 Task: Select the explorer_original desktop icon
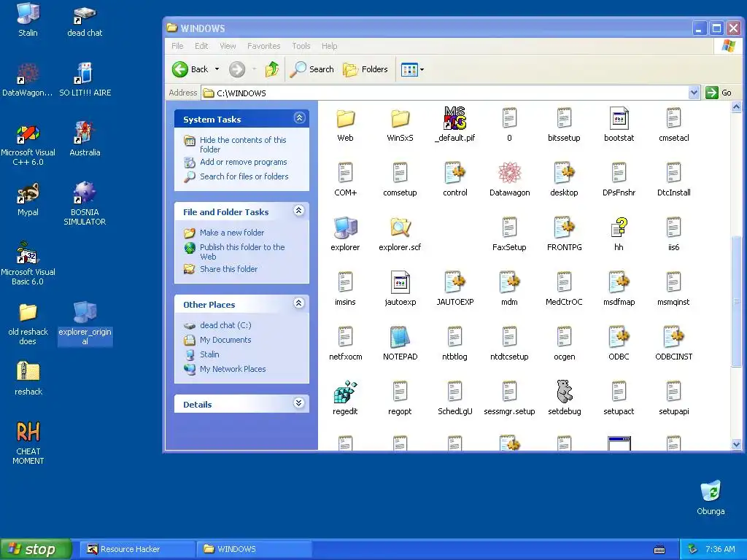point(85,312)
